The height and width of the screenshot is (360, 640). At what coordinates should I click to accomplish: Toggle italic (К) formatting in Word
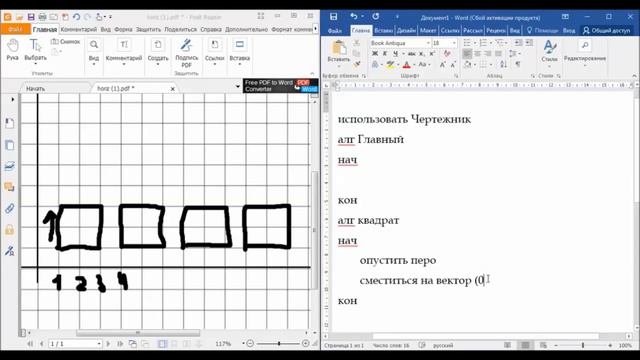[385, 53]
